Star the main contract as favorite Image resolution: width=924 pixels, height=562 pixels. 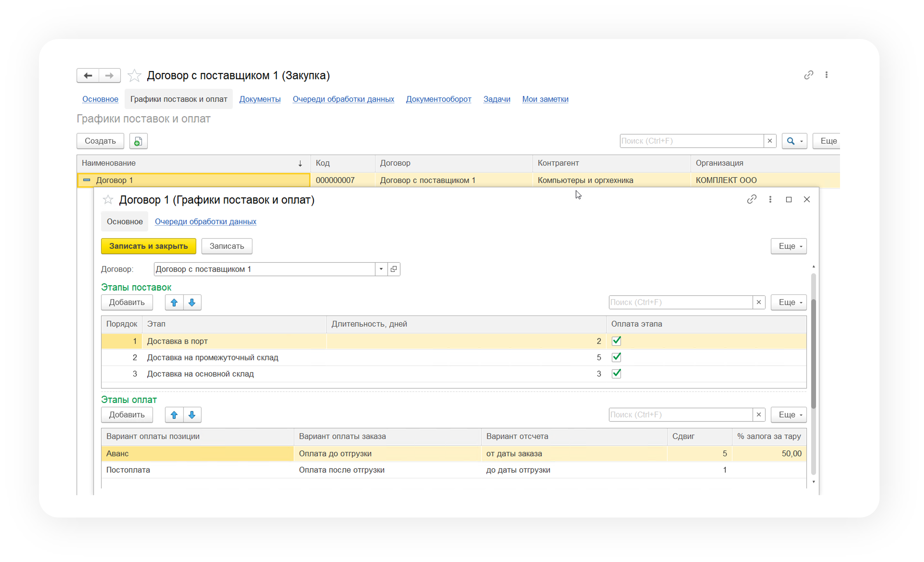pos(134,76)
